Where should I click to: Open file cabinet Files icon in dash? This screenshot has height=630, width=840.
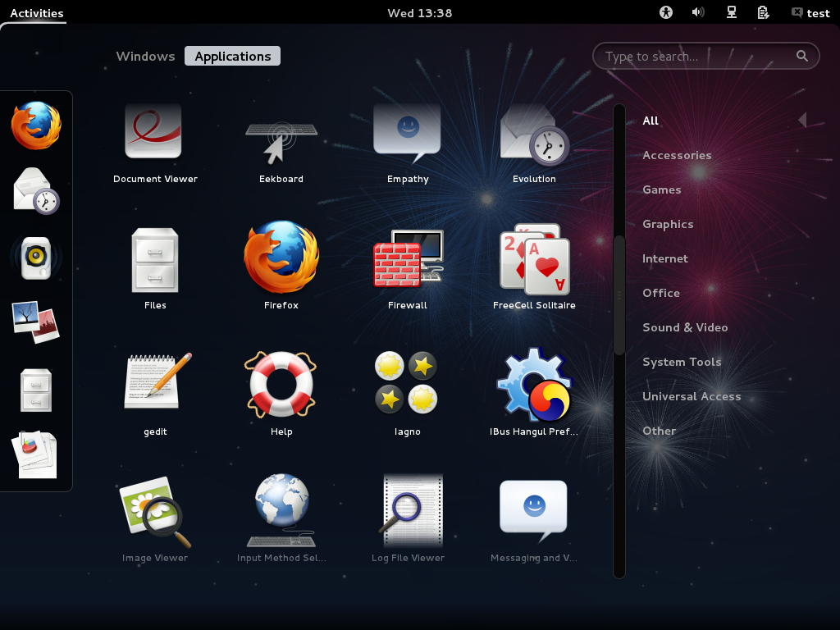pyautogui.click(x=36, y=390)
